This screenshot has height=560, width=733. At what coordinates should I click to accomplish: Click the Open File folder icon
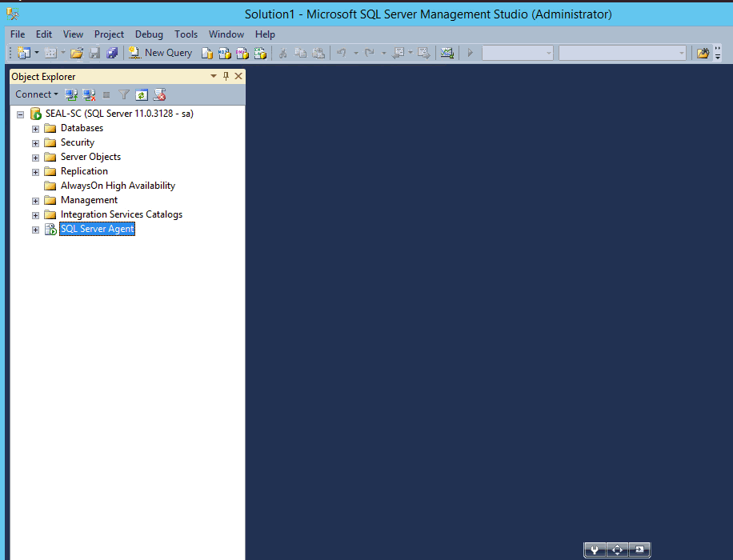[x=77, y=53]
